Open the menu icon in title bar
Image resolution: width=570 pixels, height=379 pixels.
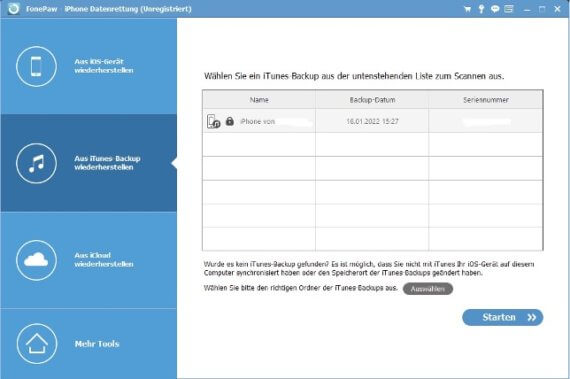(x=509, y=9)
